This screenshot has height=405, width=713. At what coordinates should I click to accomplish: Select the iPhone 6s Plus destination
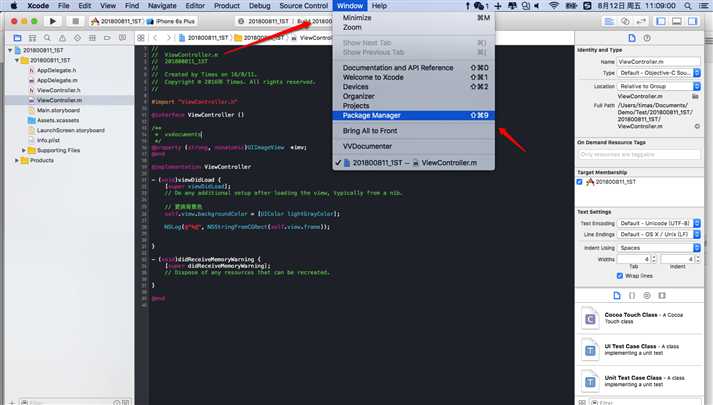tap(171, 21)
